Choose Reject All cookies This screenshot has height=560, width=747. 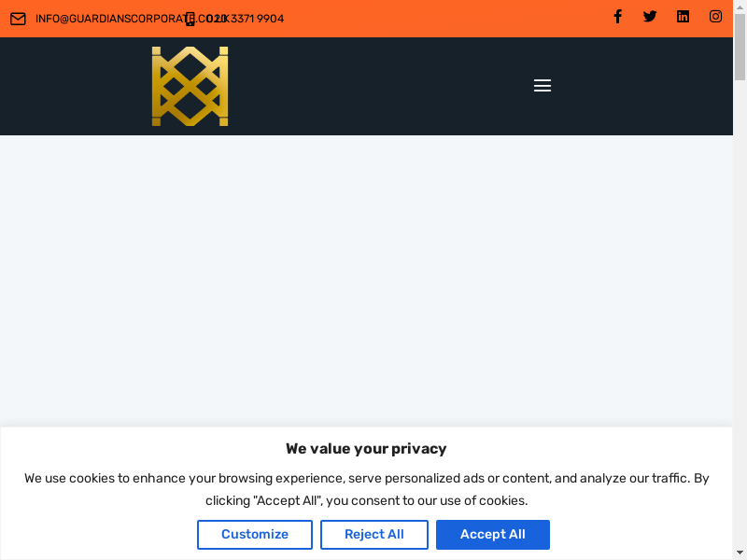[x=373, y=535]
